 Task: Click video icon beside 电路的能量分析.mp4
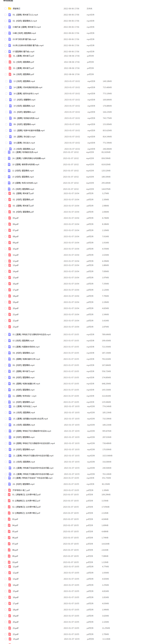point(9,384)
